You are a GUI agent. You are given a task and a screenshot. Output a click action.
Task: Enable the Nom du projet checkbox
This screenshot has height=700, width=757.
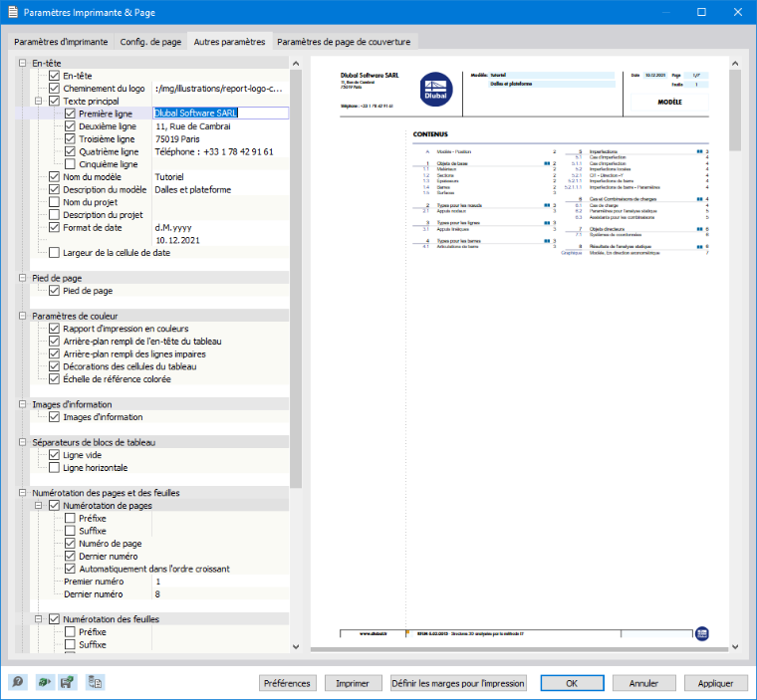tap(55, 202)
